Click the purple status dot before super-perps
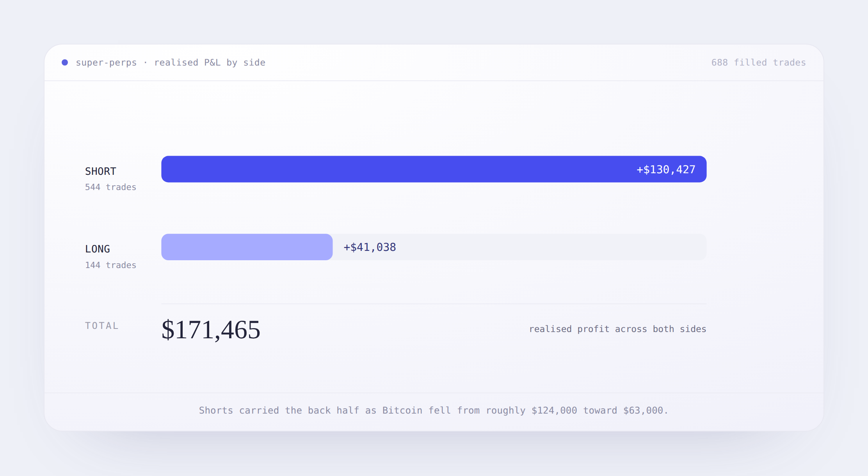This screenshot has width=868, height=476. tap(65, 62)
